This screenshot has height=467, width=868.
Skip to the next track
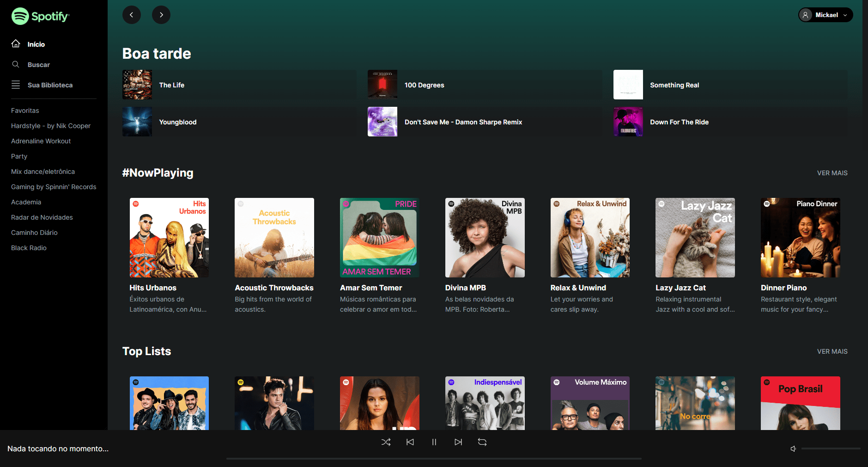(x=458, y=442)
